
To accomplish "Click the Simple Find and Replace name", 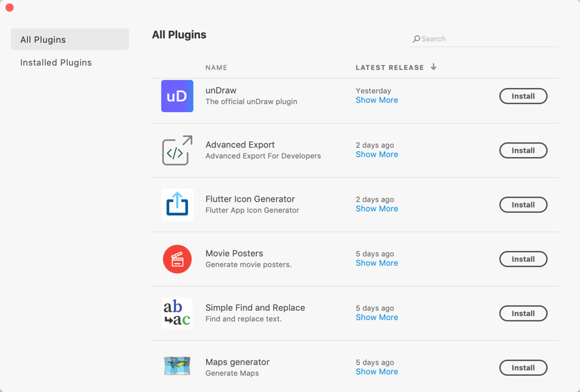I will tap(255, 308).
